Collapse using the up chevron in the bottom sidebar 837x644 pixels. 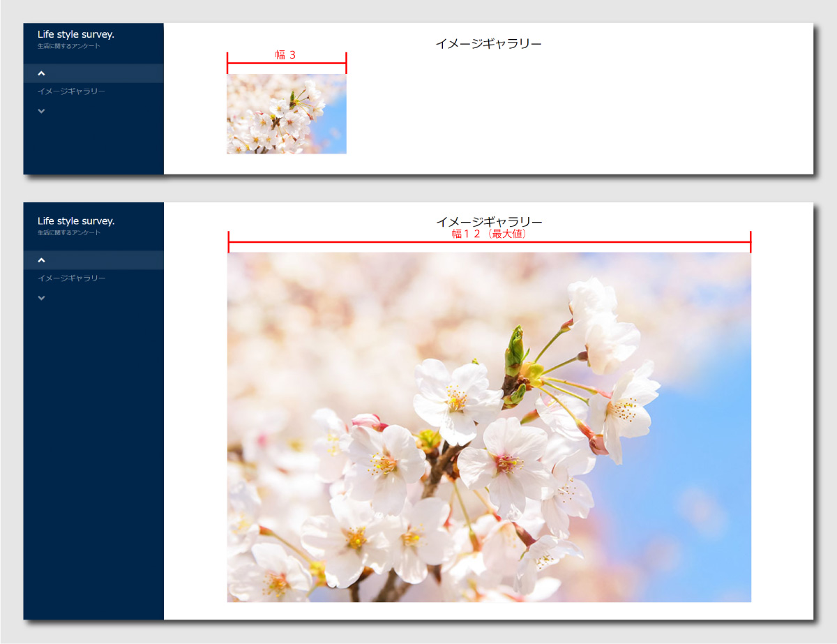[x=41, y=260]
